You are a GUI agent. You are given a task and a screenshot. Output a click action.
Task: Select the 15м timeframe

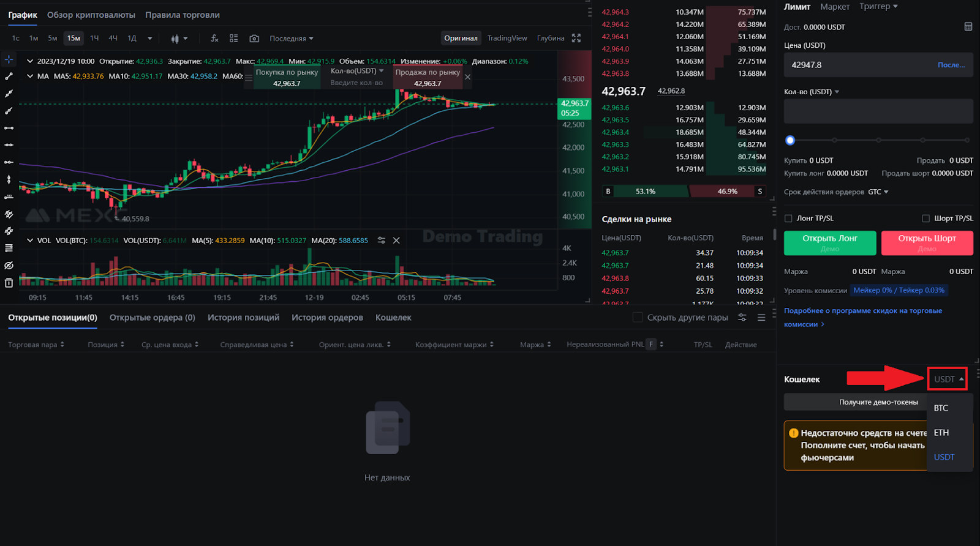[73, 38]
